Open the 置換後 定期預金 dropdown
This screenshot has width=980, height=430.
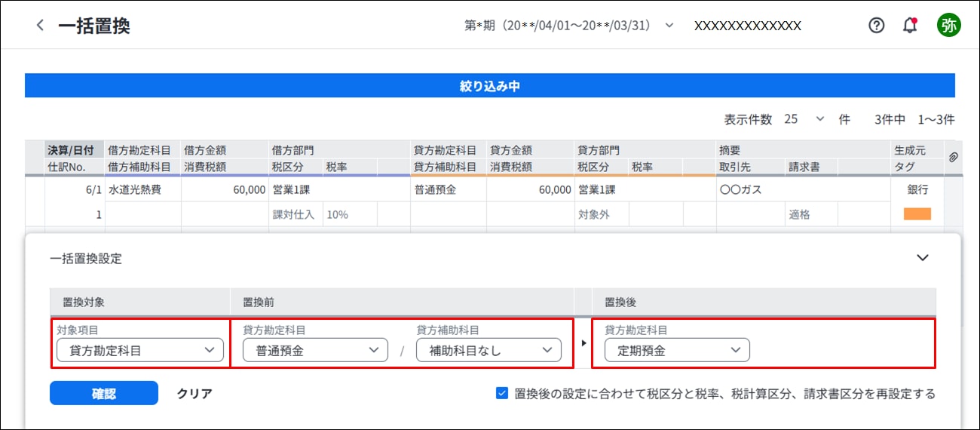pos(677,350)
